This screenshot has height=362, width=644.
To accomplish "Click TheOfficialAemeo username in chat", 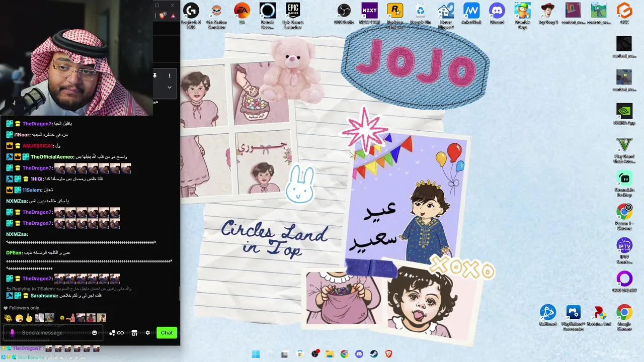I will [52, 157].
